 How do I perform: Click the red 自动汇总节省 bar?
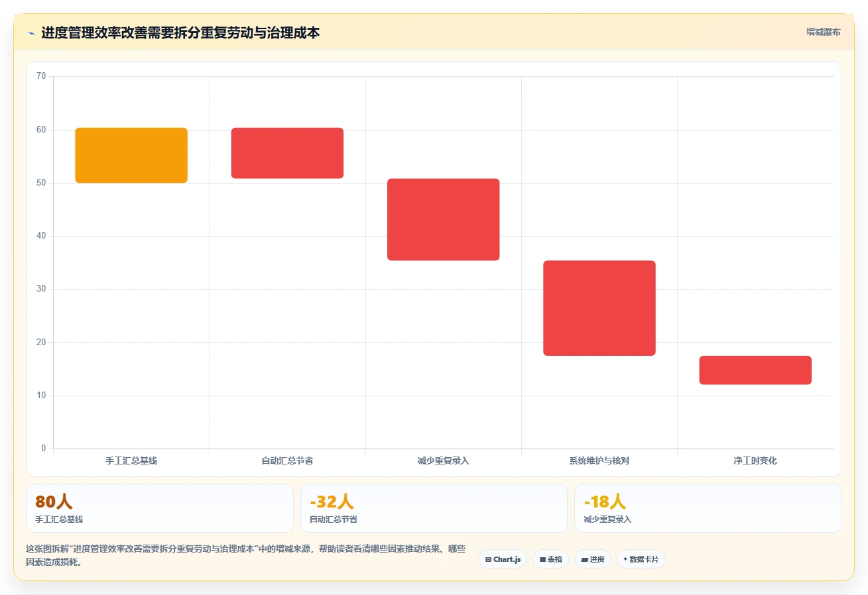287,153
